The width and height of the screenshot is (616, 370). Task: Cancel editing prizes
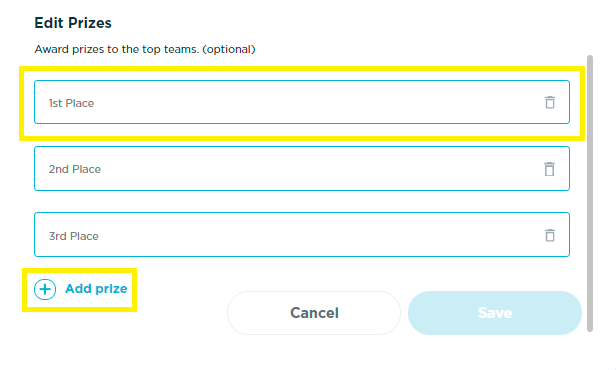coord(314,313)
